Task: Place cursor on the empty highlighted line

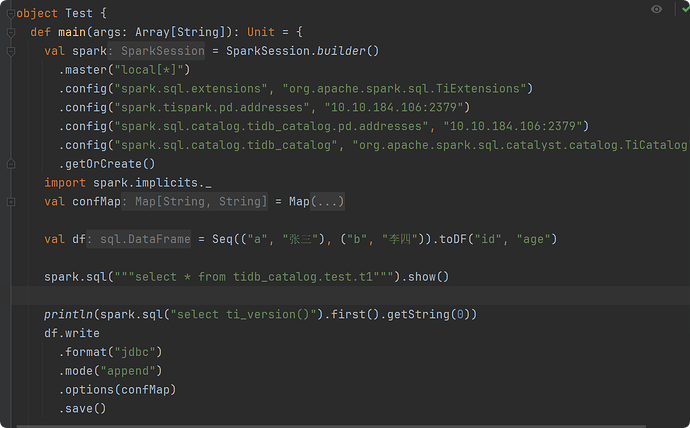Action: tap(300, 296)
